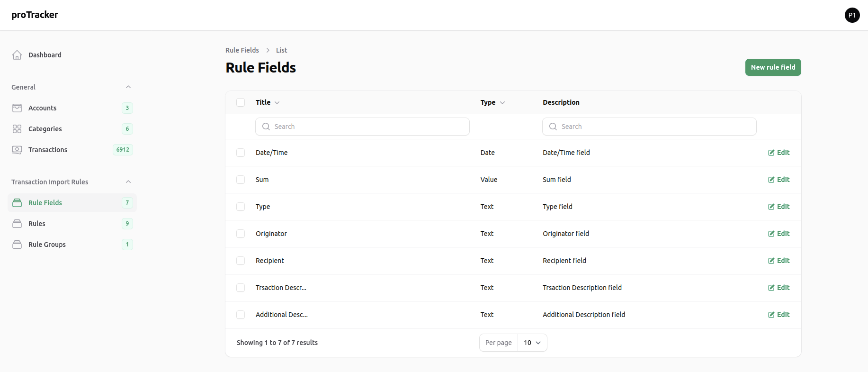Click the Categories grid icon

(17, 129)
